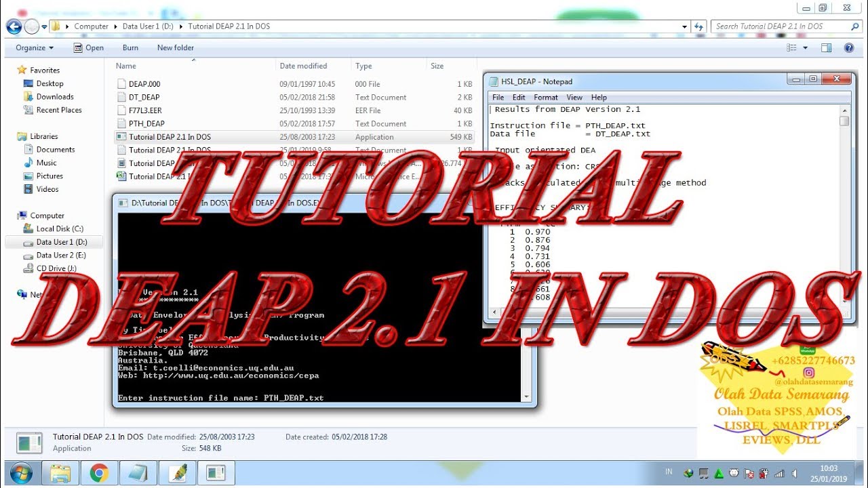Open Desktop in navigation pane
This screenshot has height=488, width=868.
click(x=50, y=83)
